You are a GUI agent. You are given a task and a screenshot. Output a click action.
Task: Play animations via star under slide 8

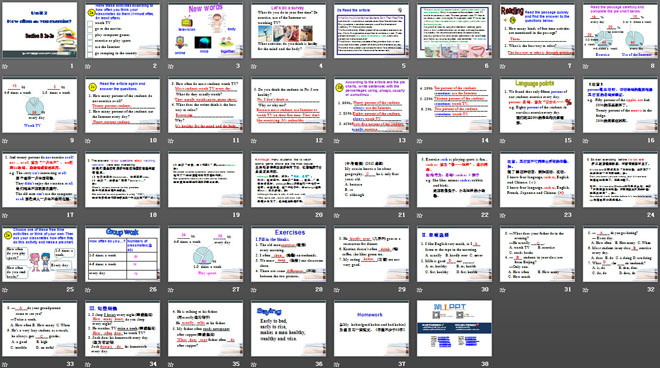click(586, 67)
